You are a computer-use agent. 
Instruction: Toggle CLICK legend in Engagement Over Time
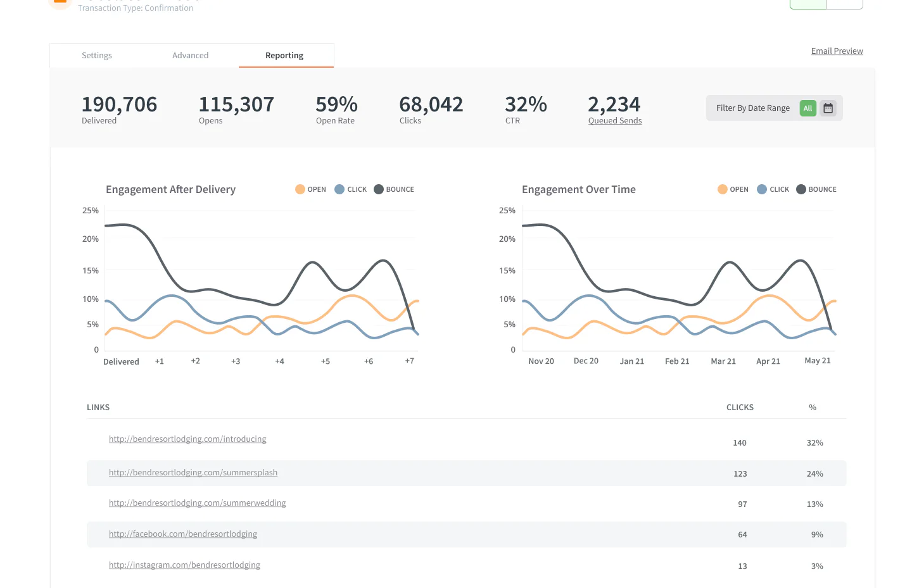[x=773, y=189]
